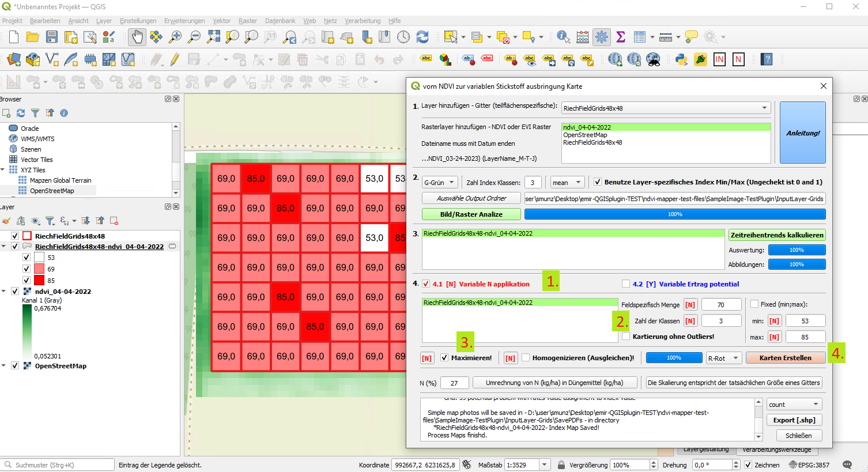Viewport: 868px width, 472px height.
Task: Click the Karten Erstellen button
Action: (785, 358)
